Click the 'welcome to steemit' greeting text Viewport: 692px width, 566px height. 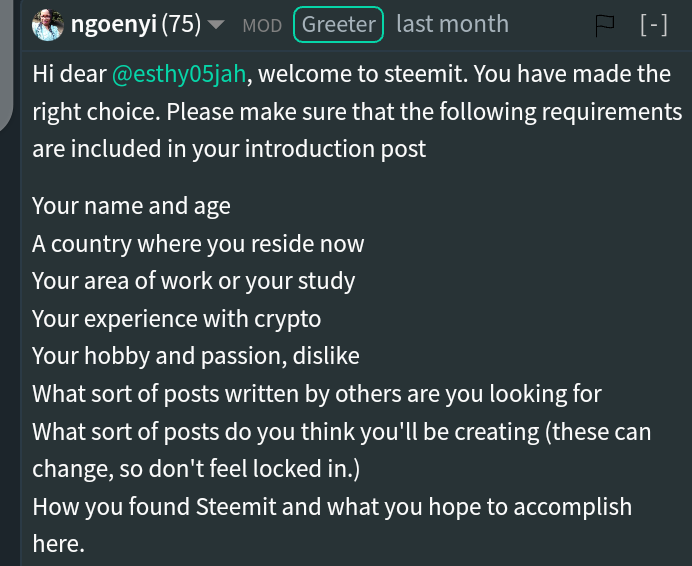[x=361, y=74]
